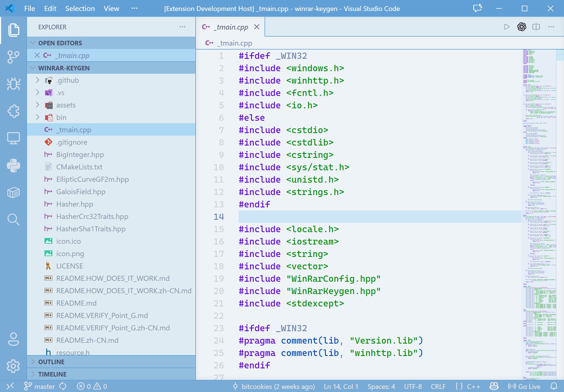Screen dimensions: 564x392
Task: Open GaloisField.hpp file
Action: [111, 192]
